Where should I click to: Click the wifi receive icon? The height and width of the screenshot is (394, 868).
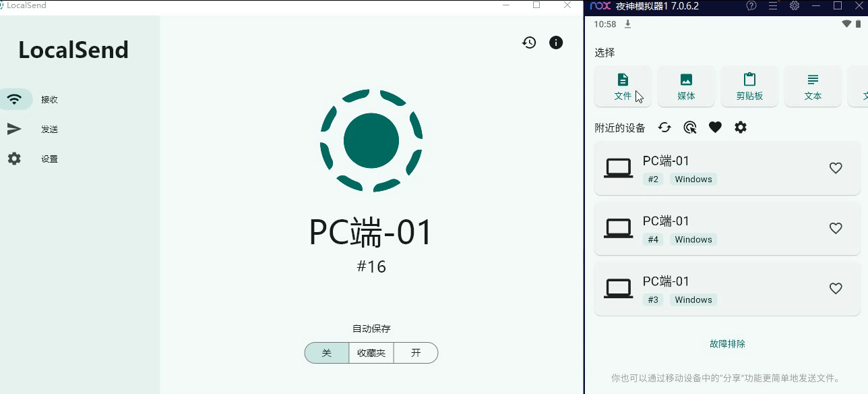click(14, 99)
